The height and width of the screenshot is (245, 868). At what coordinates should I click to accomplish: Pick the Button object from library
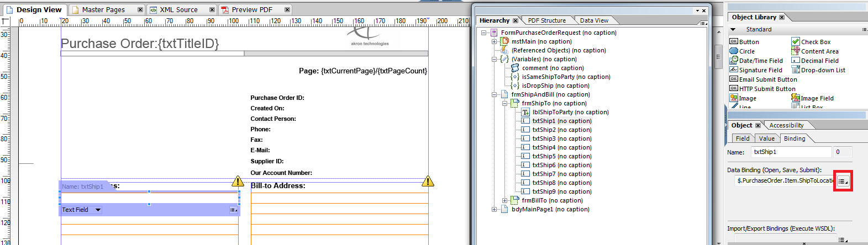(744, 42)
